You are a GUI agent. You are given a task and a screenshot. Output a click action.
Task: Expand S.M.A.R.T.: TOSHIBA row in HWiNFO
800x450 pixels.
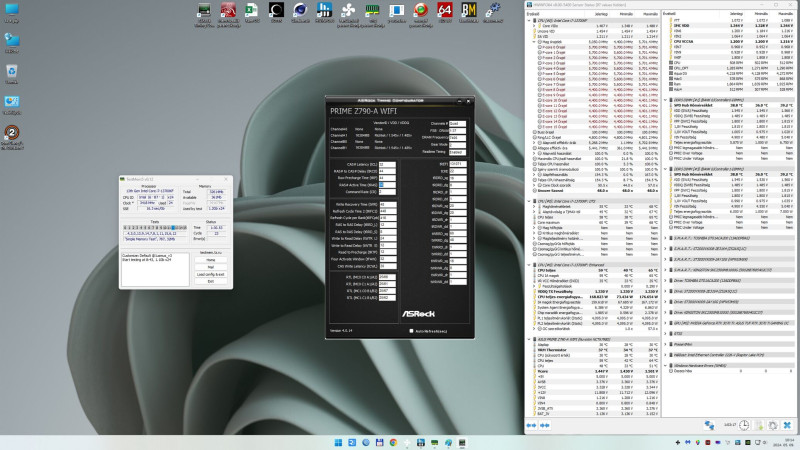pyautogui.click(x=666, y=238)
